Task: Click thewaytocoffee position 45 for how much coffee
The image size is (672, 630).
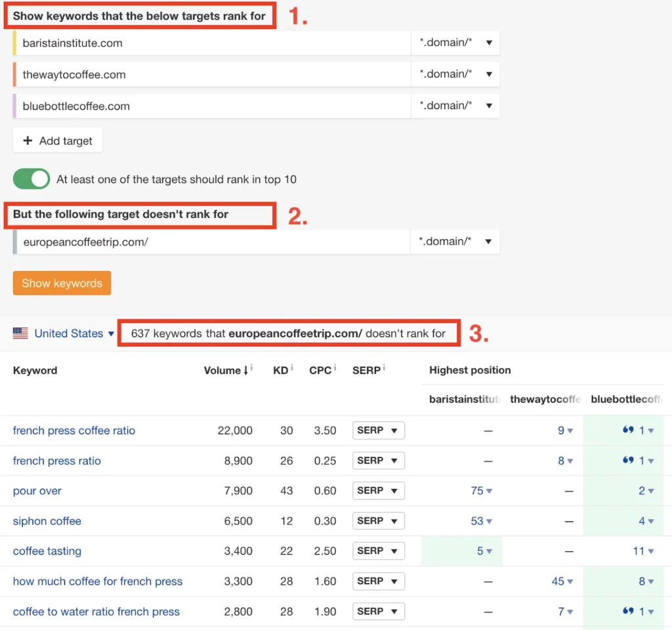Action: coord(562,581)
